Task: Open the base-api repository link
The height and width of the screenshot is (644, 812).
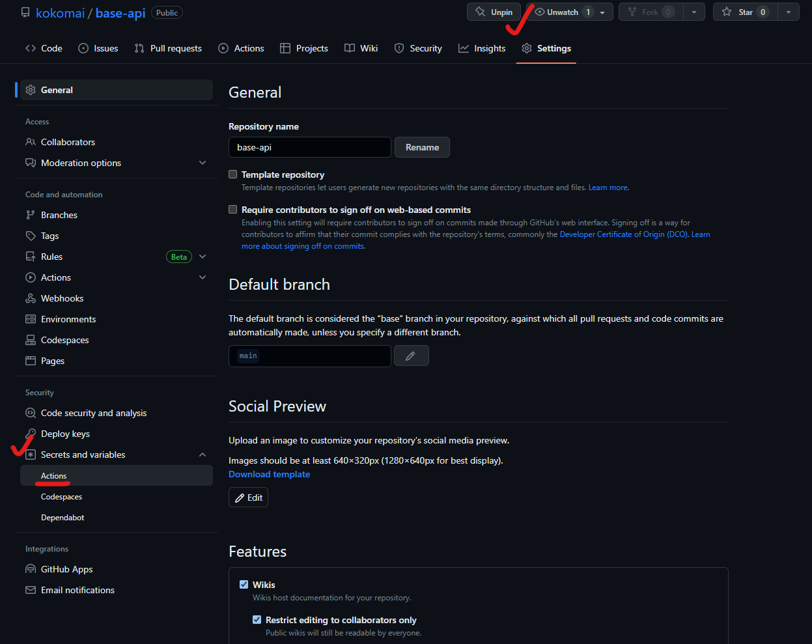Action: (120, 13)
